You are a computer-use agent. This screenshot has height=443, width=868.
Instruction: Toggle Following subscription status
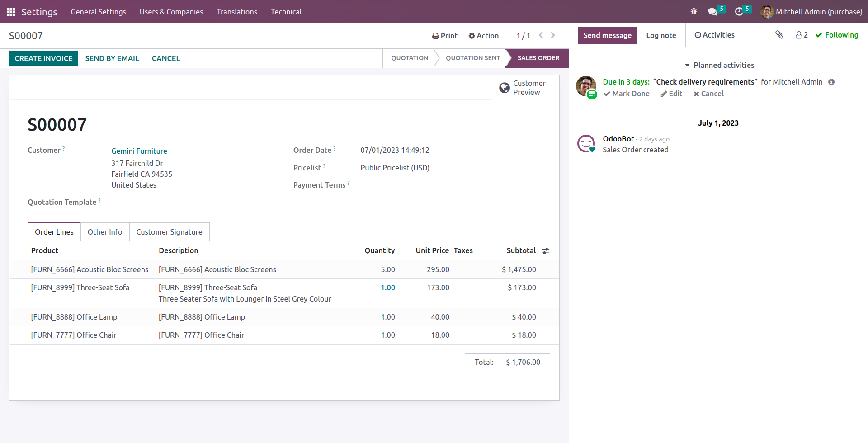point(836,35)
